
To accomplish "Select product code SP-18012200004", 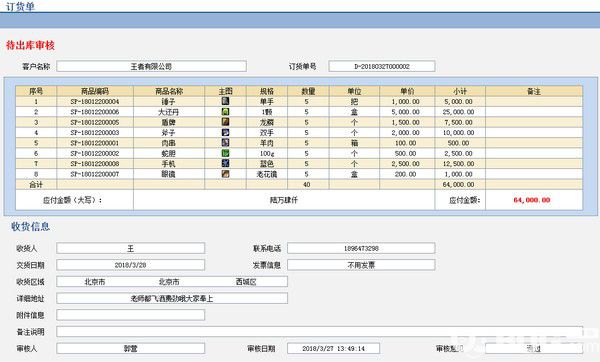I will coord(95,101).
